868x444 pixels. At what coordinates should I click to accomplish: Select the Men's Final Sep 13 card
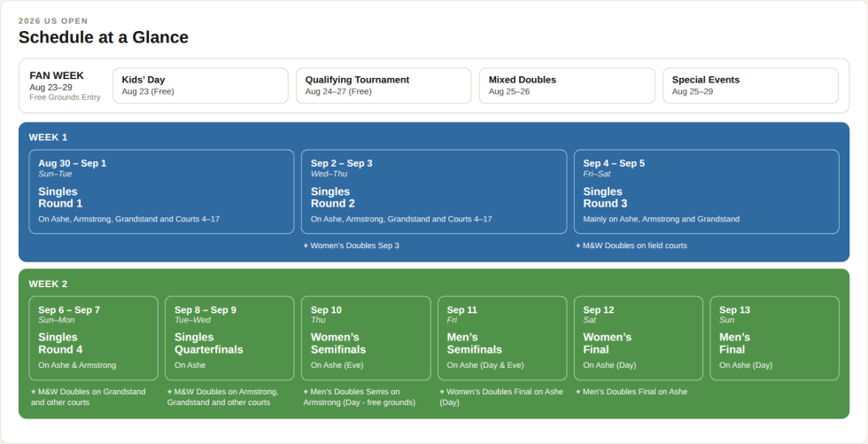tap(774, 339)
